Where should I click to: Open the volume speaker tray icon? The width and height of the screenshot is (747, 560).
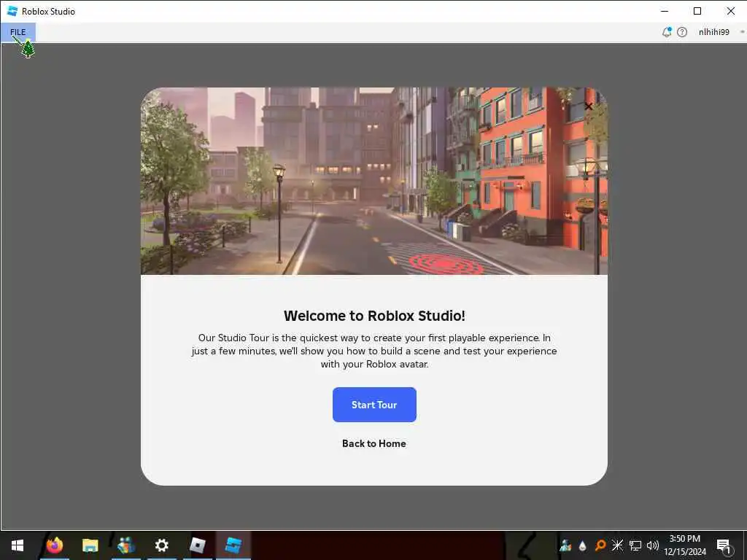(653, 545)
